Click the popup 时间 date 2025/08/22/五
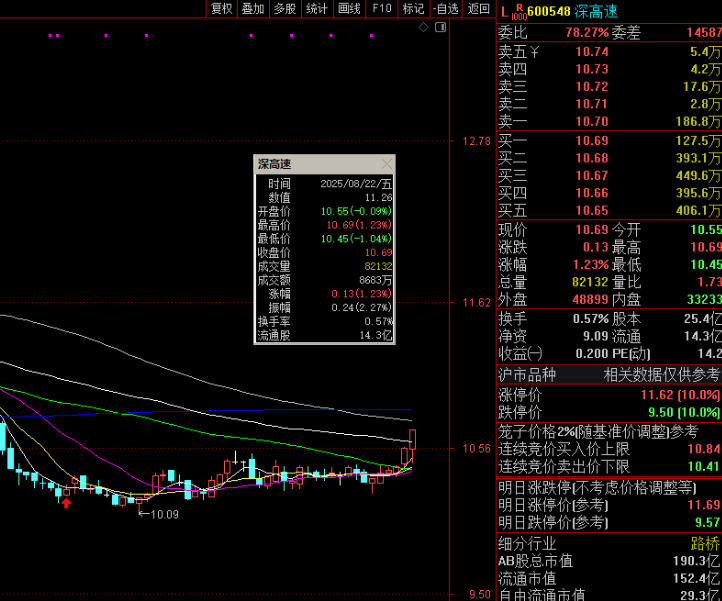This screenshot has width=722, height=601. pyautogui.click(x=356, y=184)
